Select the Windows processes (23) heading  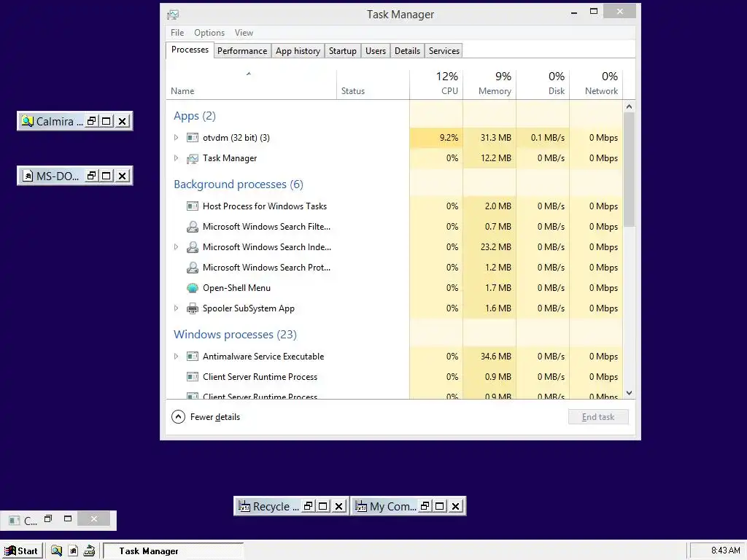tap(235, 334)
